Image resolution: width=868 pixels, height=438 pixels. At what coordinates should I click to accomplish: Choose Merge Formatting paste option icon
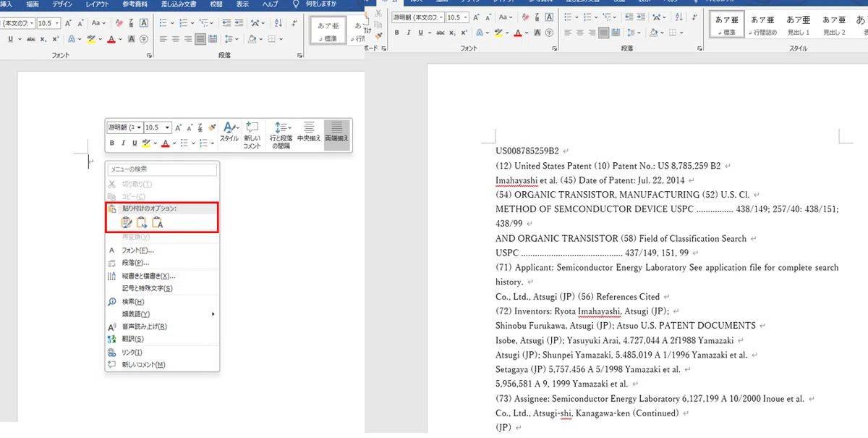click(x=142, y=223)
